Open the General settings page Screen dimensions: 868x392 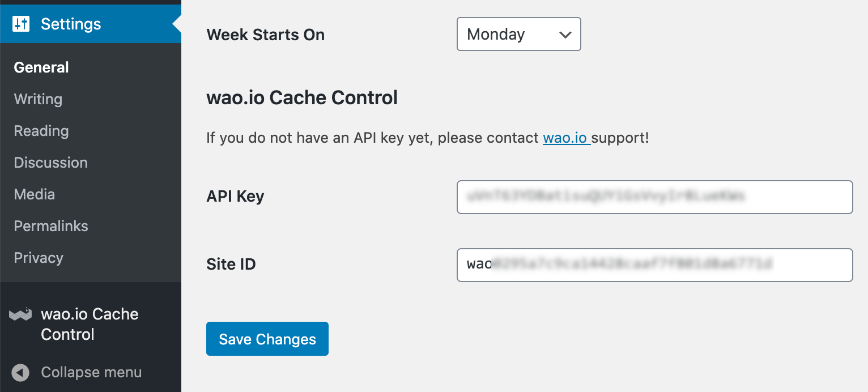click(x=41, y=67)
